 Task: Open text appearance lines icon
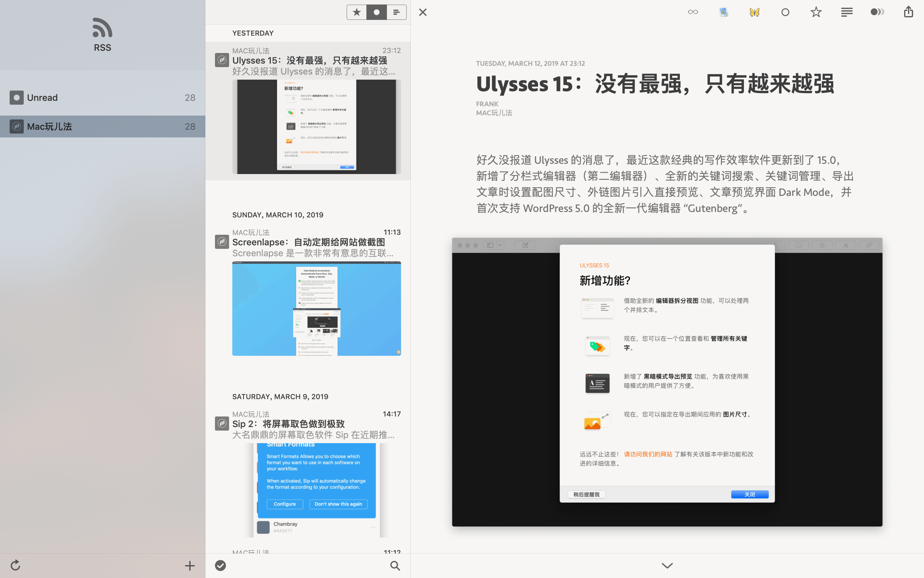(x=847, y=12)
